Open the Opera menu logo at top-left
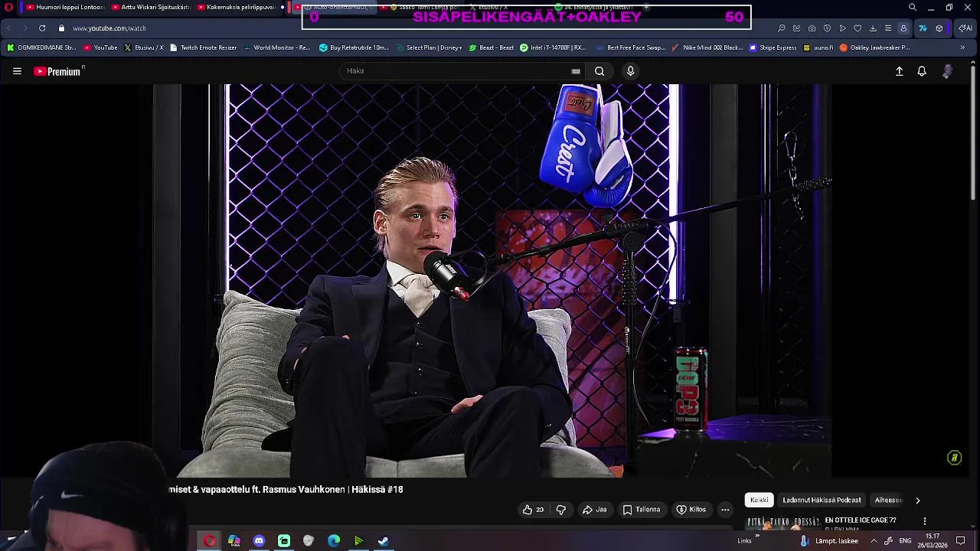The image size is (980, 551). pyautogui.click(x=8, y=8)
